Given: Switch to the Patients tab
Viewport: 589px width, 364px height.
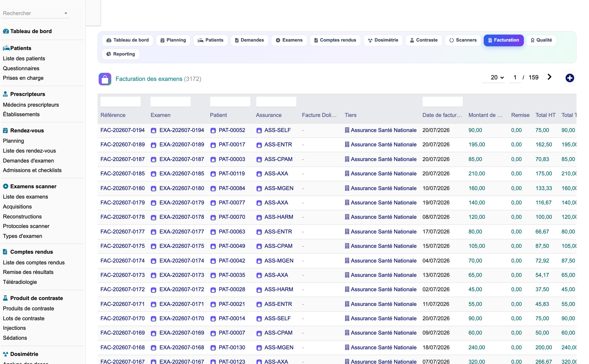Looking at the screenshot, I should 210,40.
